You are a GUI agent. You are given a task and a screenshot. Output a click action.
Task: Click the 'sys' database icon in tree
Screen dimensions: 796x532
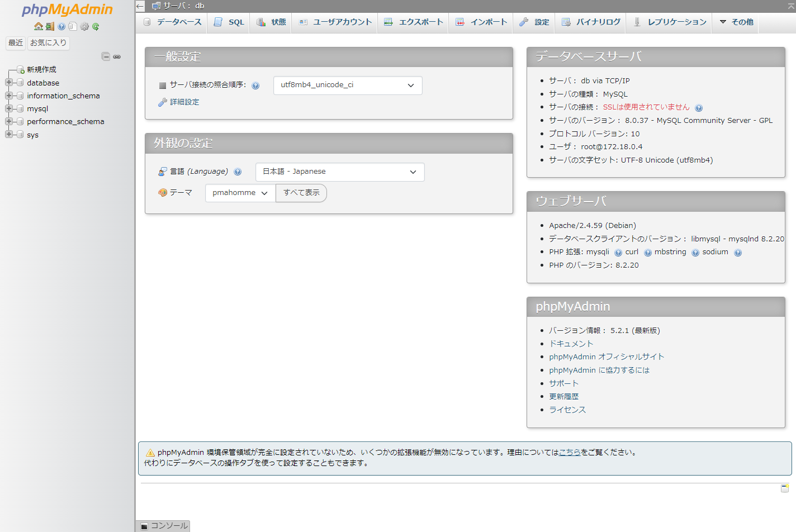coord(20,135)
